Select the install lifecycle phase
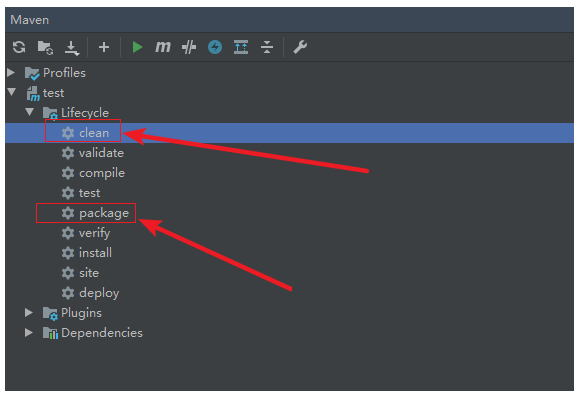588x400 pixels. 95,253
